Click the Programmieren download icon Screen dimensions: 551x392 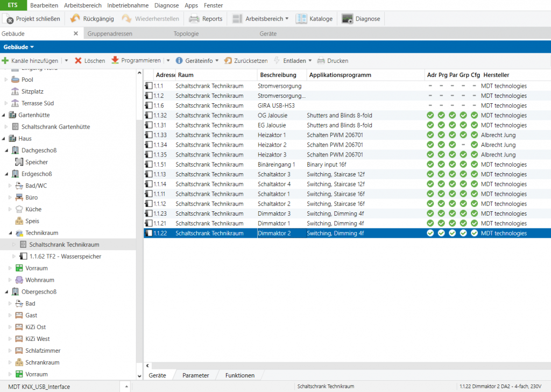tap(115, 61)
